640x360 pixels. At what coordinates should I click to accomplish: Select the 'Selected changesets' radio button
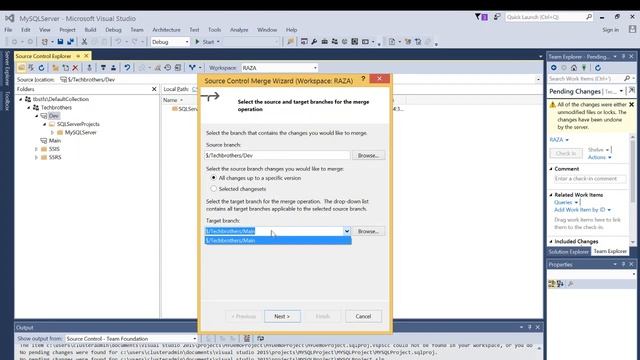tap(213, 189)
